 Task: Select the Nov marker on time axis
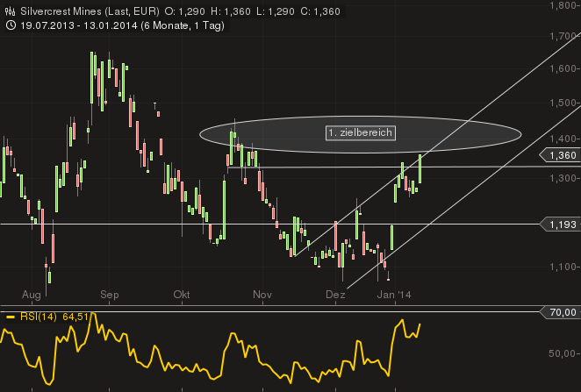[x=262, y=295]
